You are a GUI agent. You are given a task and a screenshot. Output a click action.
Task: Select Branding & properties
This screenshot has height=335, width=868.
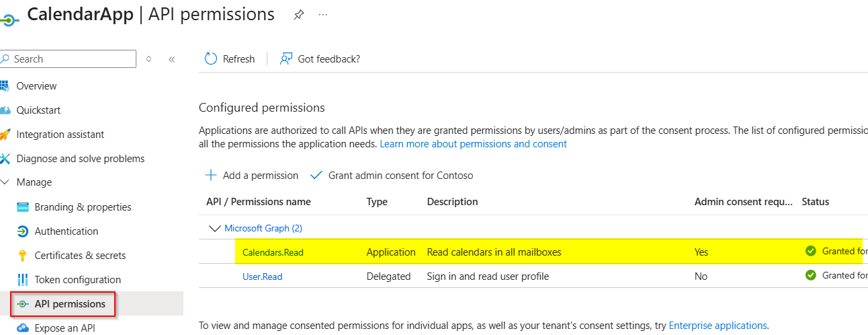pos(83,207)
